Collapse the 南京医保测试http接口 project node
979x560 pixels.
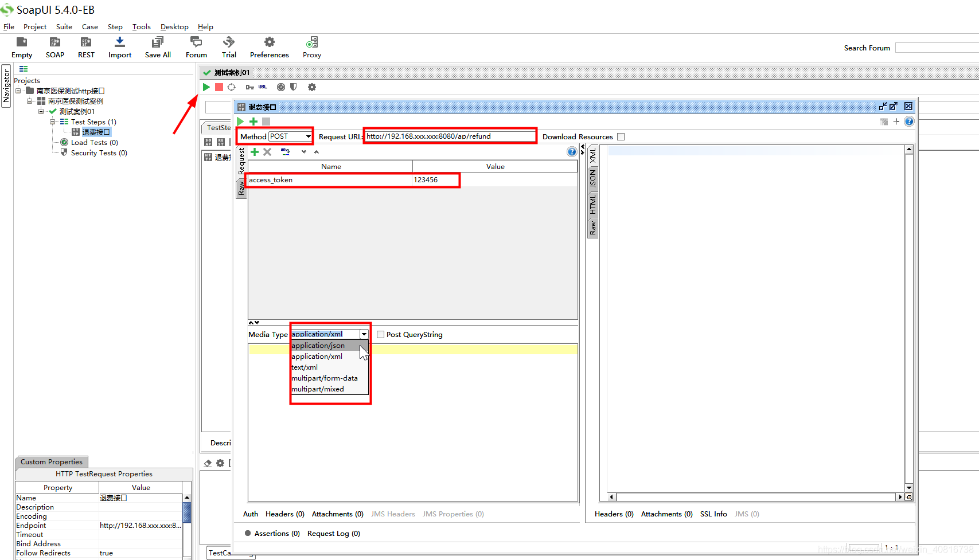(18, 91)
